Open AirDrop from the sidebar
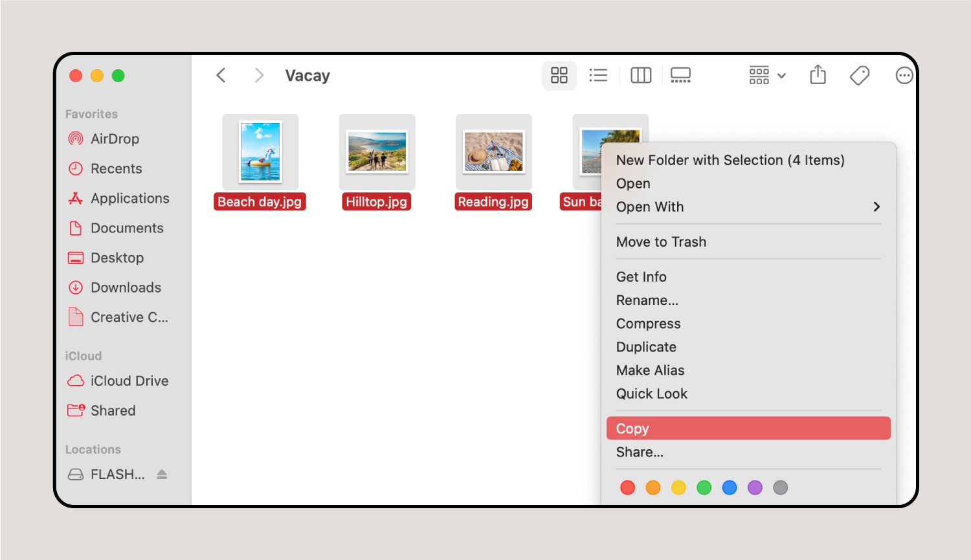 [x=115, y=139]
